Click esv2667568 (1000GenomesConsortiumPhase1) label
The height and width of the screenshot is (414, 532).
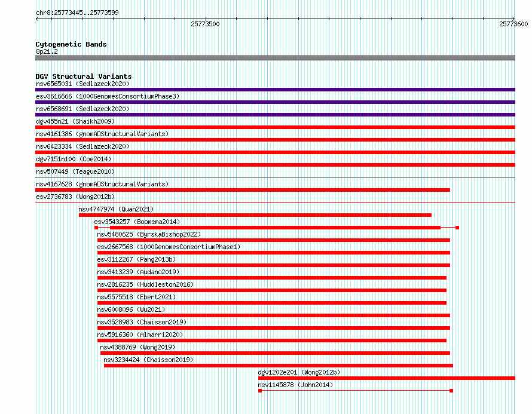pos(169,247)
